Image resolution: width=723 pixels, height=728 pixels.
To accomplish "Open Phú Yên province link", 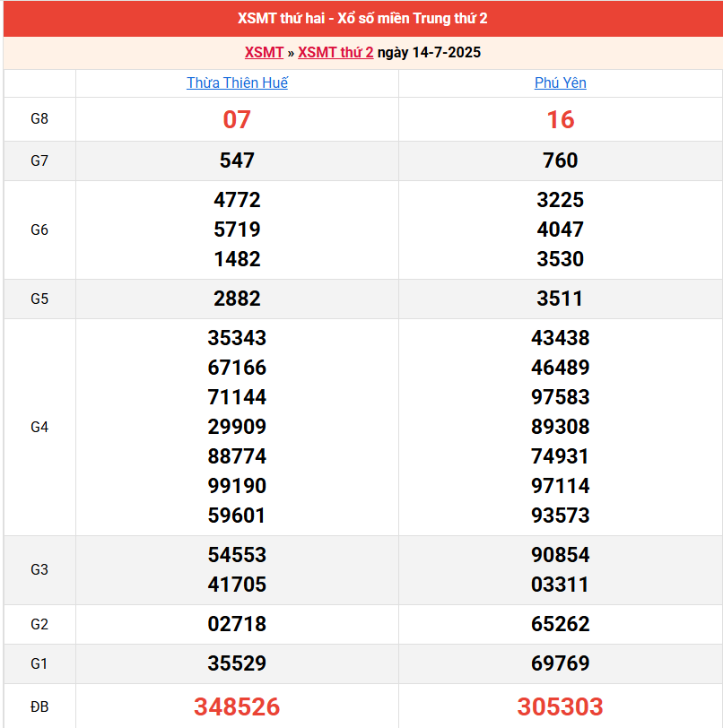I will coord(560,82).
